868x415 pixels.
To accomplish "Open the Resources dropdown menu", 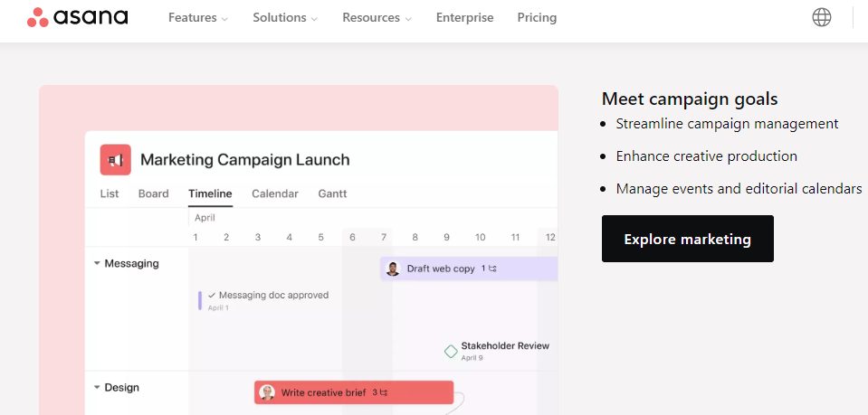I will (x=377, y=18).
